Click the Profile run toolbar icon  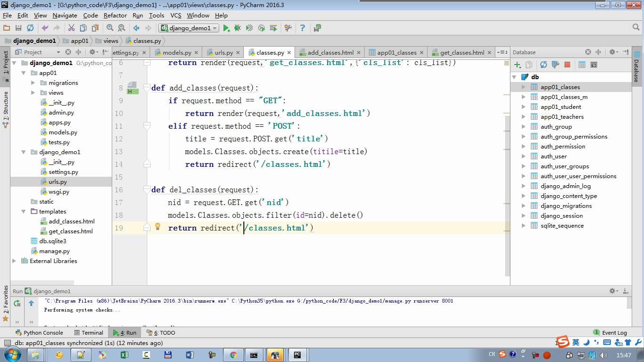tap(261, 28)
